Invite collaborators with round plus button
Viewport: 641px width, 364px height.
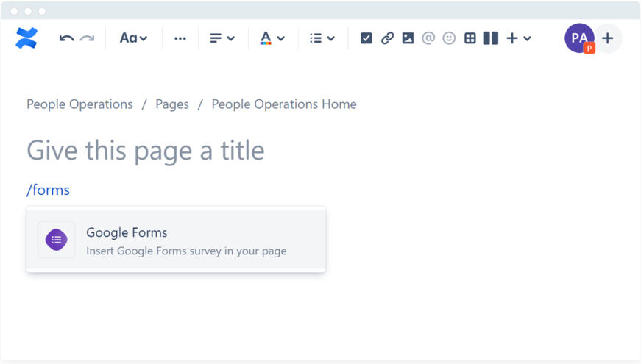click(608, 38)
